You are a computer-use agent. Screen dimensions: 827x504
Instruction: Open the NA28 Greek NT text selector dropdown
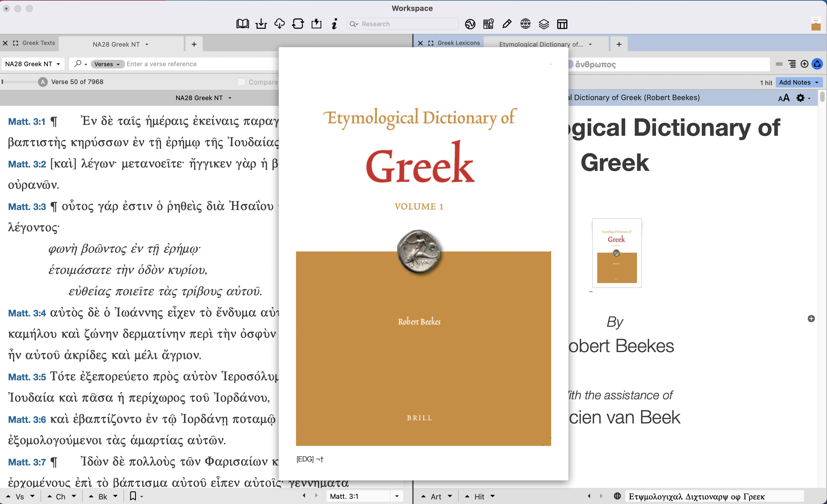tap(33, 64)
